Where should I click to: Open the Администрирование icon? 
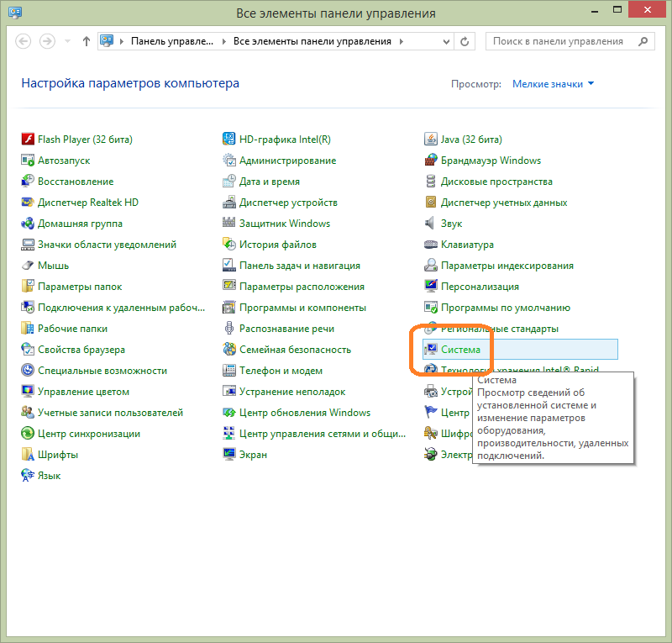[x=229, y=160]
